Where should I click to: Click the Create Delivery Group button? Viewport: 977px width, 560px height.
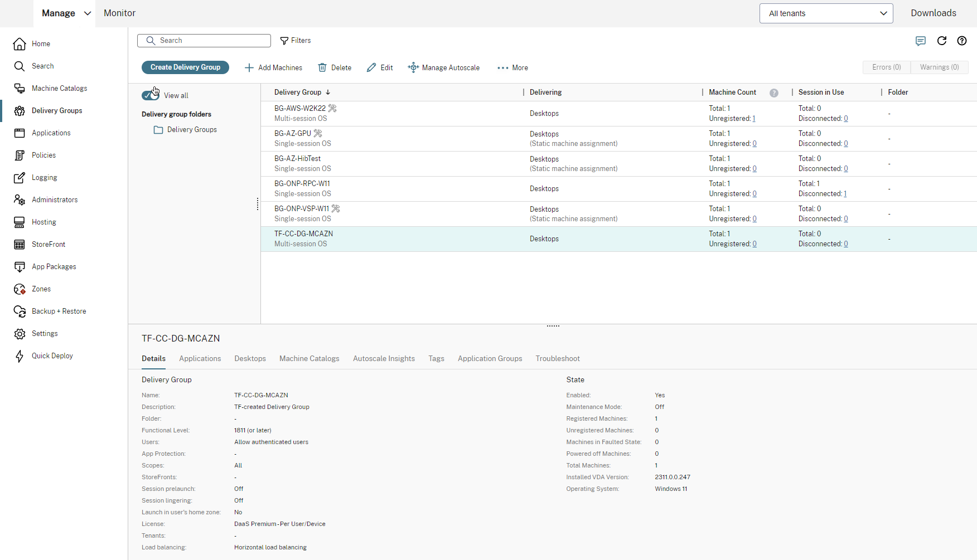(185, 67)
